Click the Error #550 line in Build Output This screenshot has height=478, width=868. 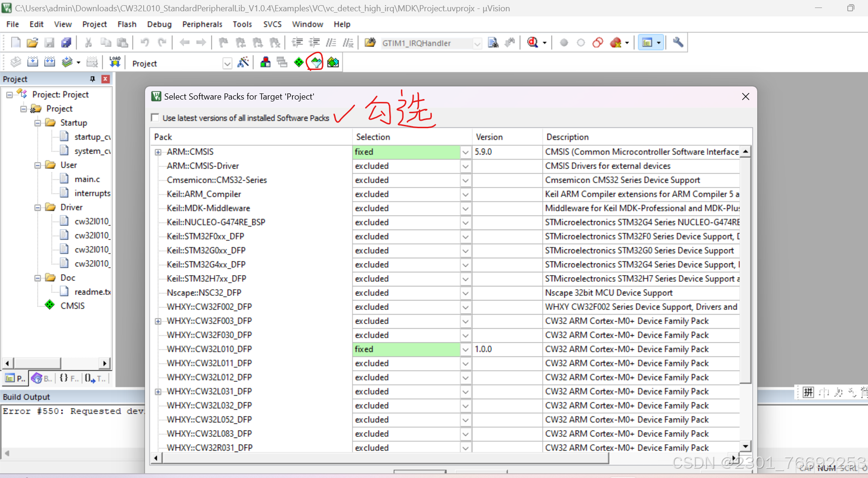pyautogui.click(x=73, y=411)
